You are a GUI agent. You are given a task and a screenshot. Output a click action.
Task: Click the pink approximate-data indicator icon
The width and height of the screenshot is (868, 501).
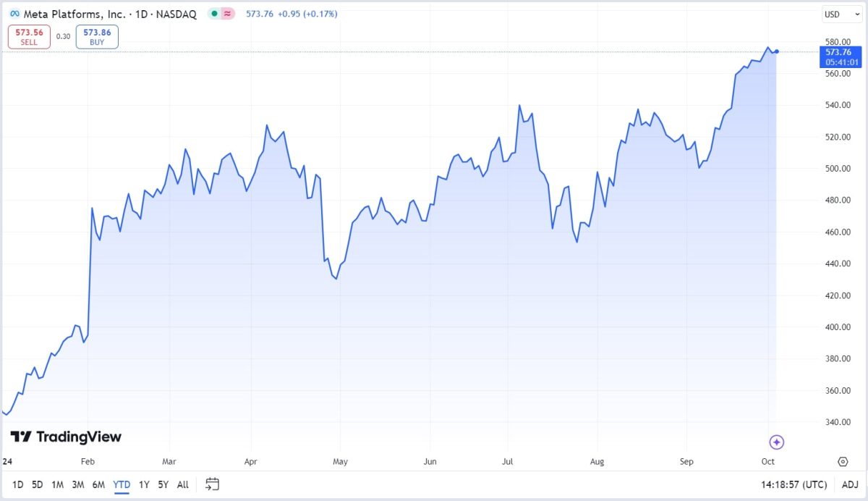pyautogui.click(x=227, y=14)
